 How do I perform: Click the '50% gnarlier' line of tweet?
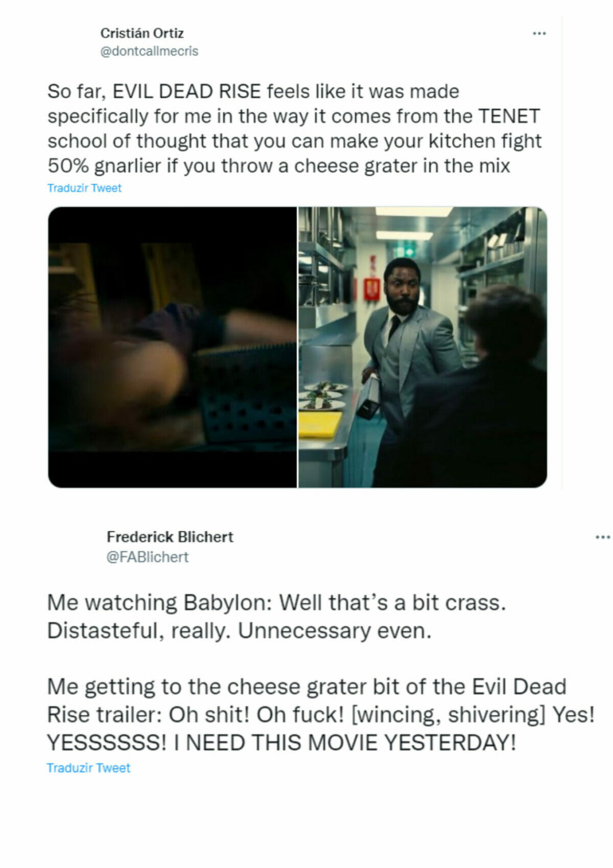point(279,166)
